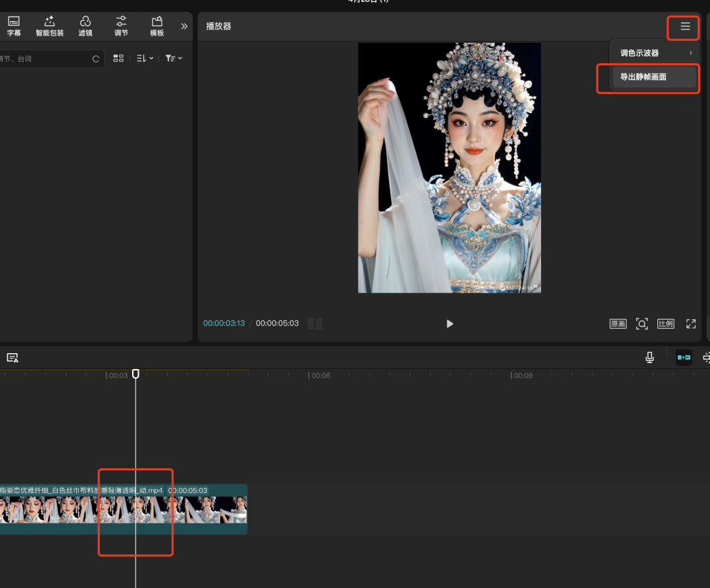Open the 智能包装 smart packaging tool
The image size is (710, 588).
(x=49, y=26)
